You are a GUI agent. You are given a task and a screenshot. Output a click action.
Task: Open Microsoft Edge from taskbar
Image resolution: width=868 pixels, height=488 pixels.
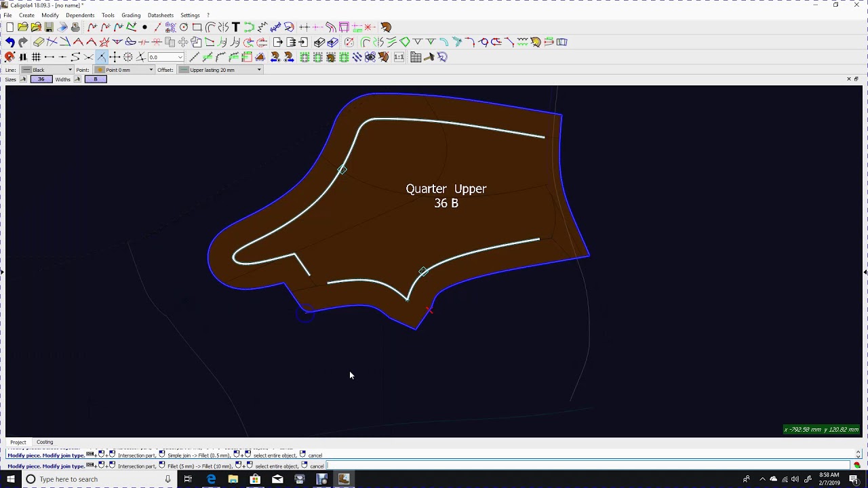pyautogui.click(x=211, y=479)
